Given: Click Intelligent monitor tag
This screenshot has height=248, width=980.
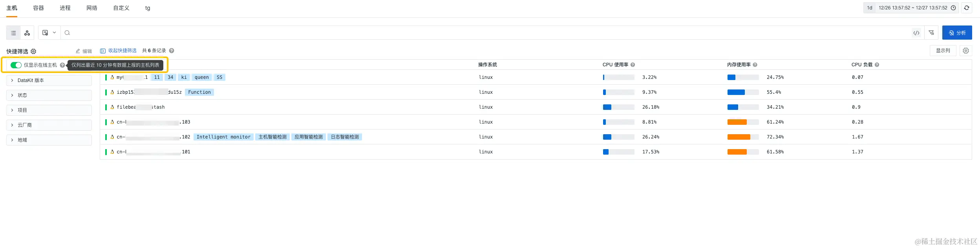Looking at the screenshot, I should [223, 137].
